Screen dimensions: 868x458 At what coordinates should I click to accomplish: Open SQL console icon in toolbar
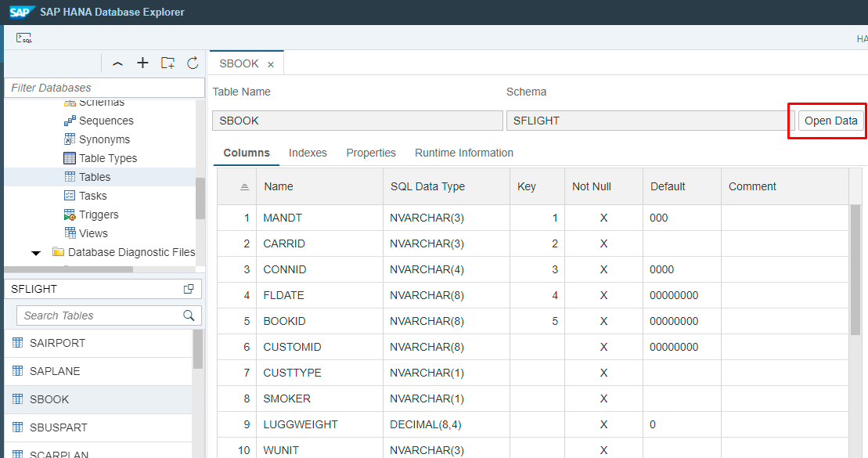(23, 38)
